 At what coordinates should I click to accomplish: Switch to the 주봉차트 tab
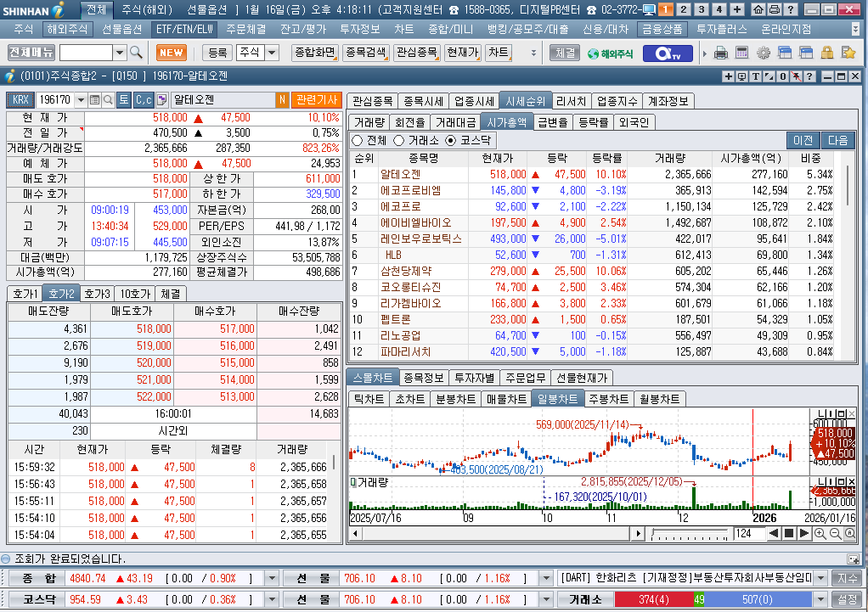[608, 399]
